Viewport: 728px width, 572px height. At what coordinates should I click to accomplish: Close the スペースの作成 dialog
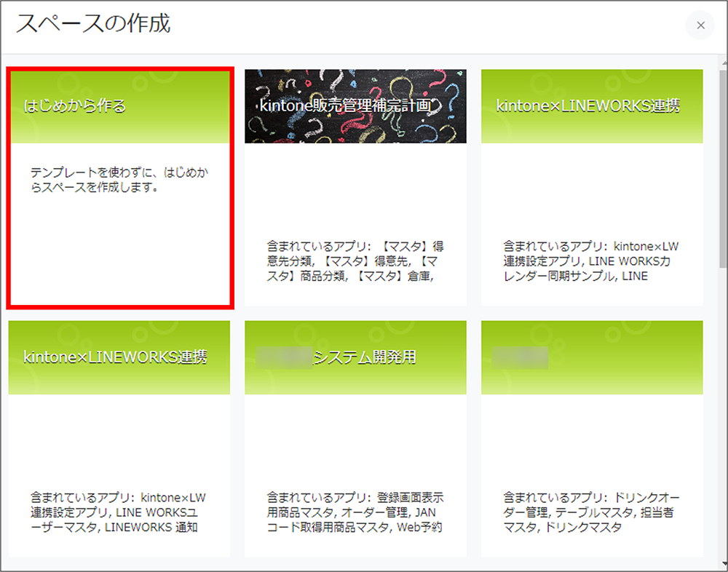click(x=700, y=25)
